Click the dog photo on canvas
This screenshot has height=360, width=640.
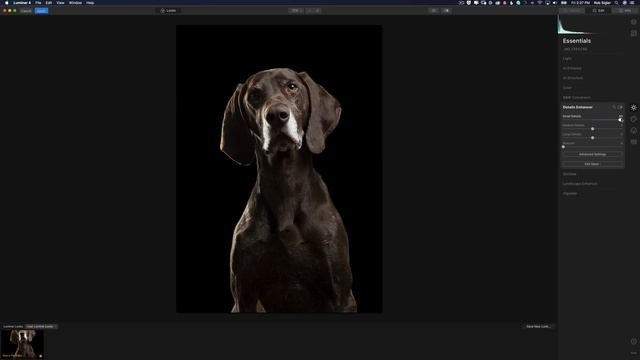coord(279,169)
